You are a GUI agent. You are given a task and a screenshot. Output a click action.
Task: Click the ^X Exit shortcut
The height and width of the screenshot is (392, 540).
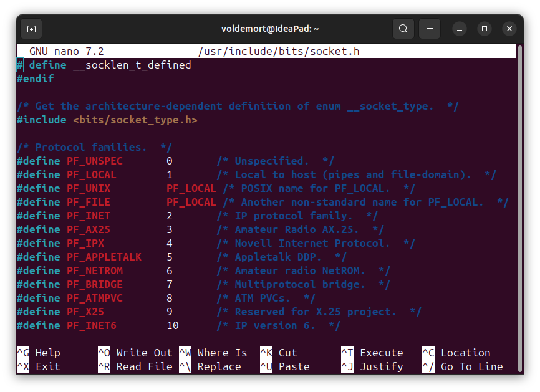(39, 367)
